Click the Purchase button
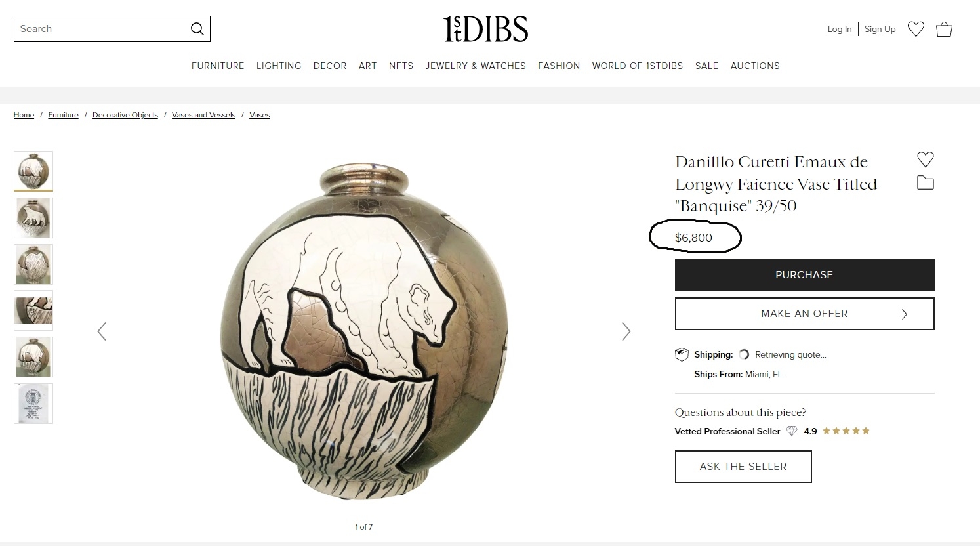Image resolution: width=980 pixels, height=546 pixels. [x=804, y=275]
